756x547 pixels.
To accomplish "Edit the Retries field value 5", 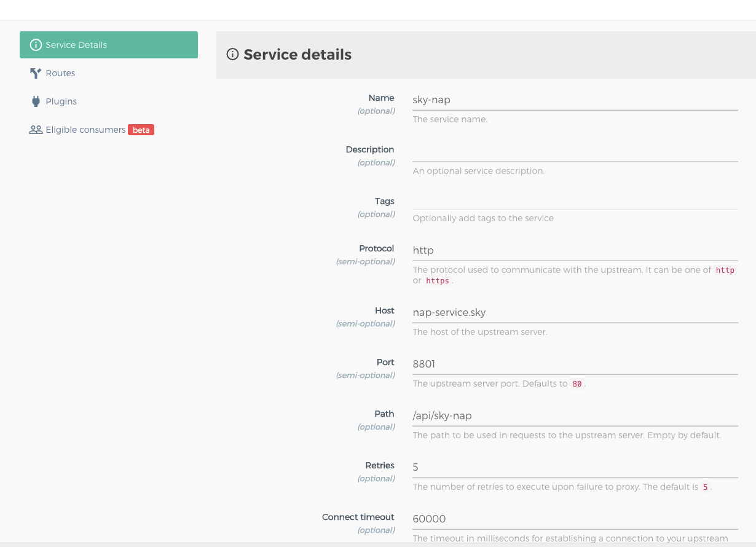I will [x=575, y=467].
